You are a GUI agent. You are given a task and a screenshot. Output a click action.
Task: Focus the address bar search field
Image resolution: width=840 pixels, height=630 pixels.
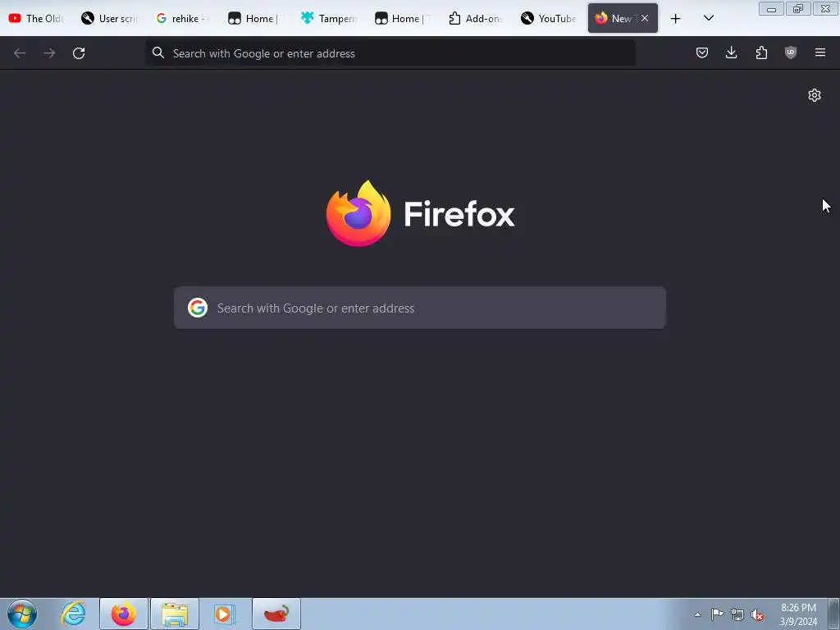(x=390, y=53)
